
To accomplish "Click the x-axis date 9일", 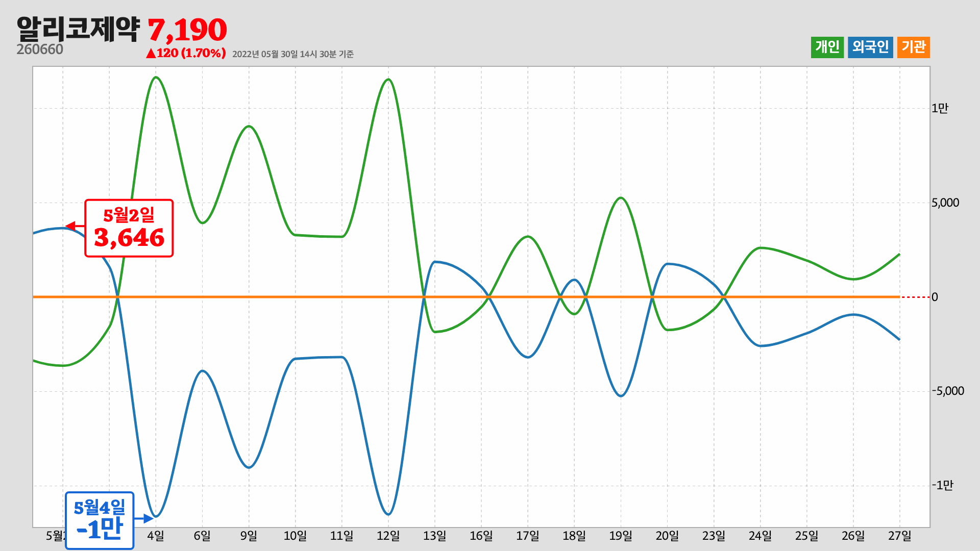I will tap(249, 536).
